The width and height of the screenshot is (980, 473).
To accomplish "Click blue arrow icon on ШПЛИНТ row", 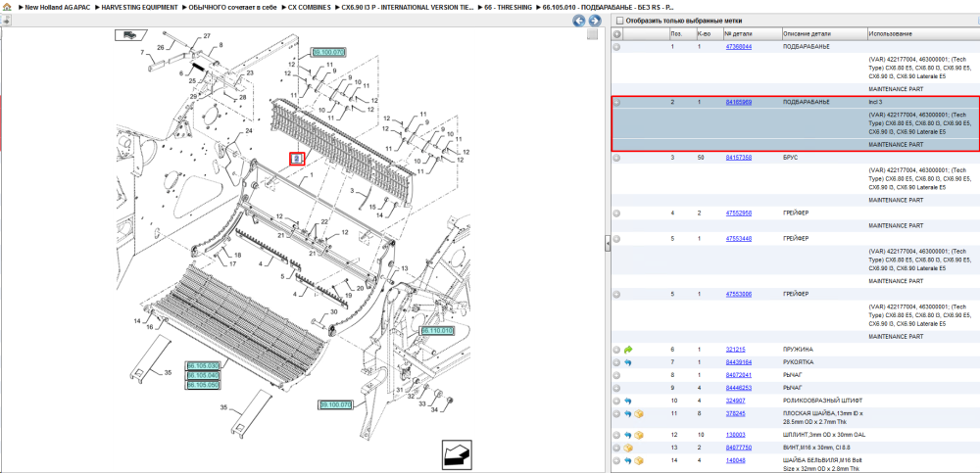I will tap(628, 435).
